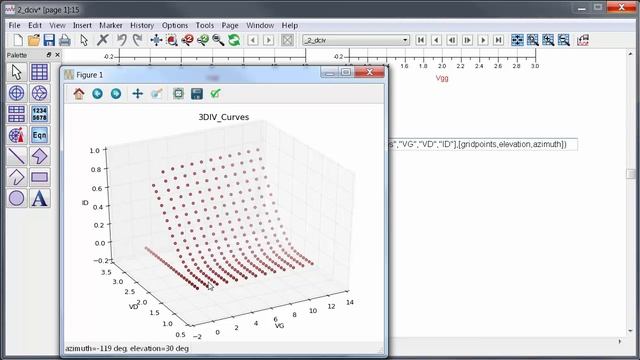Click the green refresh data icon
This screenshot has height=360, width=640.
click(234, 40)
